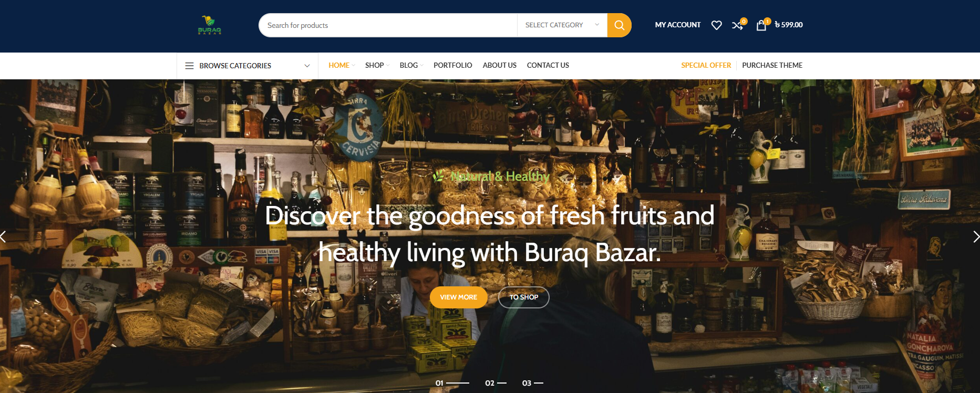Go to previous slide with left arrow
980x393 pixels.
(x=3, y=236)
